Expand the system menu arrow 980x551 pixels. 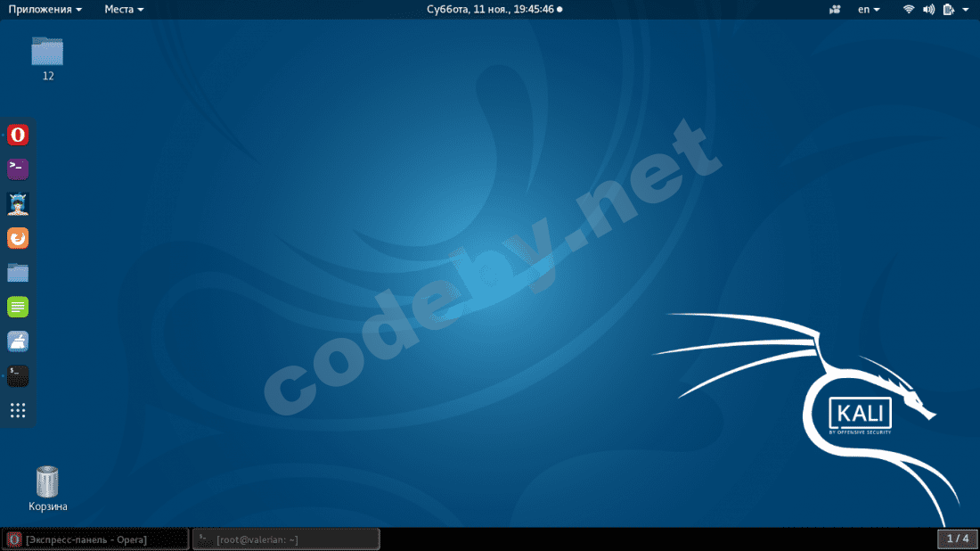click(x=966, y=10)
